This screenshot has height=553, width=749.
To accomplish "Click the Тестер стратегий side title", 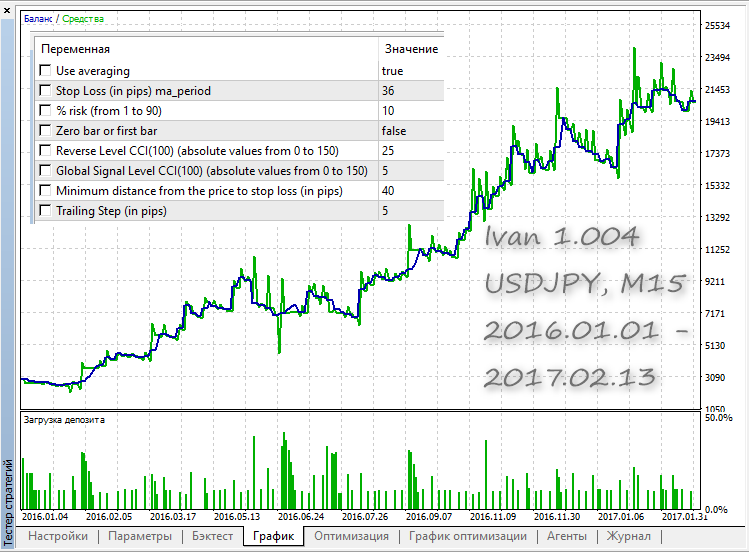I will tap(8, 502).
